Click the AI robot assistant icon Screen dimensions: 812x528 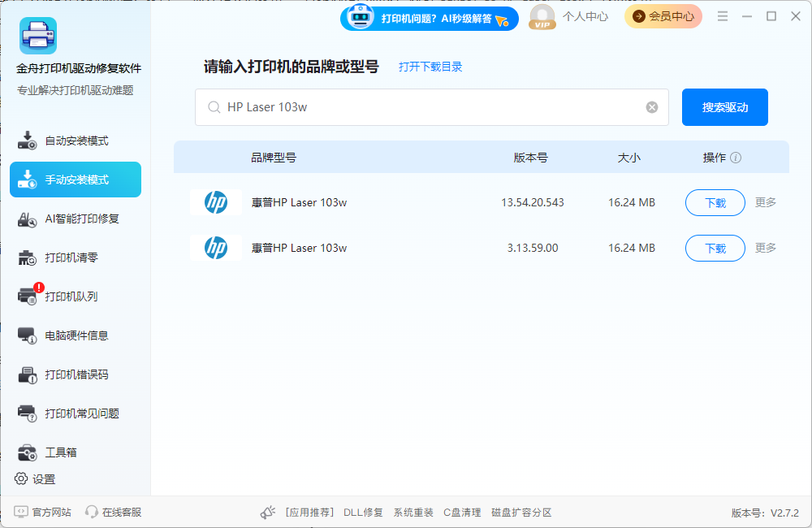point(361,17)
